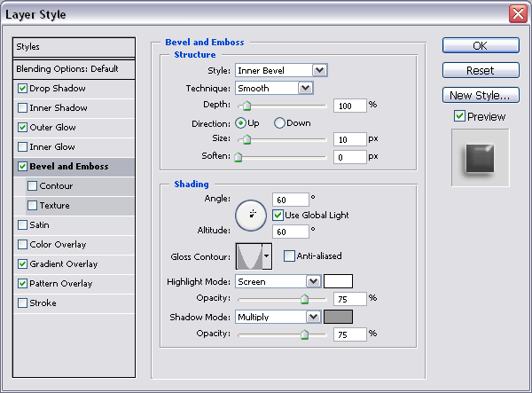532x393 pixels.
Task: Enable the Inner Shadow checkbox
Action: point(22,108)
